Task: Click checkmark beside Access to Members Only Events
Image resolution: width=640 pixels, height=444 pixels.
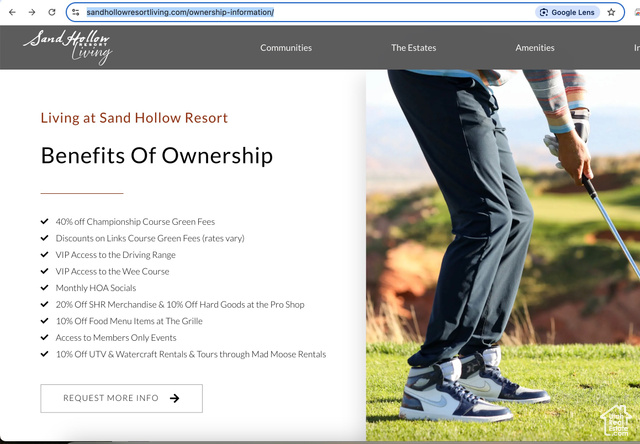Action: point(45,337)
